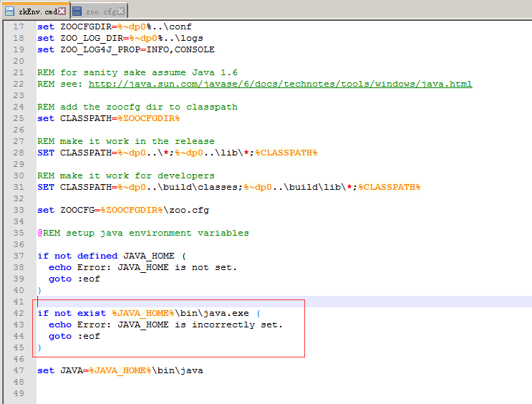Screen dimensions: 532x404
Task: Click line number 22 in gutter
Action: pyautogui.click(x=19, y=84)
